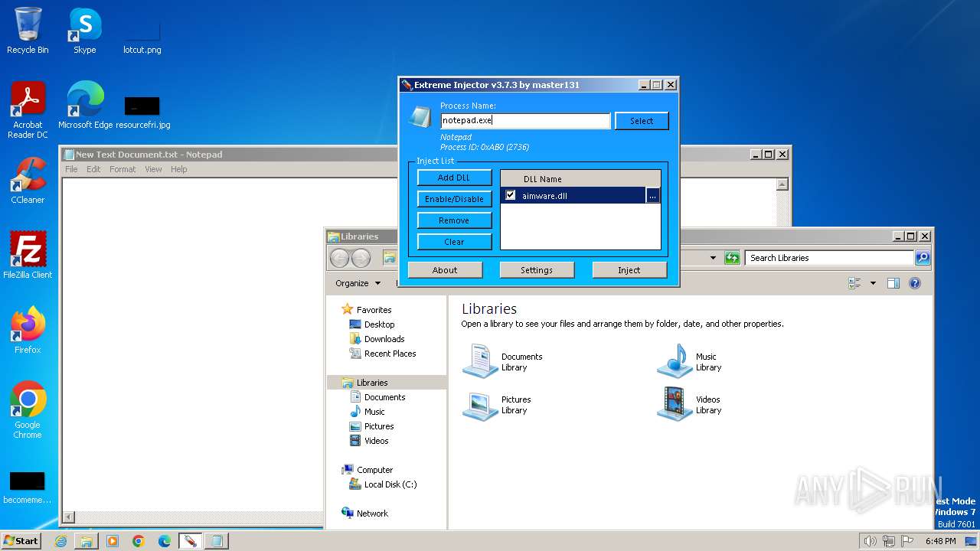Open Notepad's View menu
Viewport: 980px width, 551px height.
coord(153,169)
